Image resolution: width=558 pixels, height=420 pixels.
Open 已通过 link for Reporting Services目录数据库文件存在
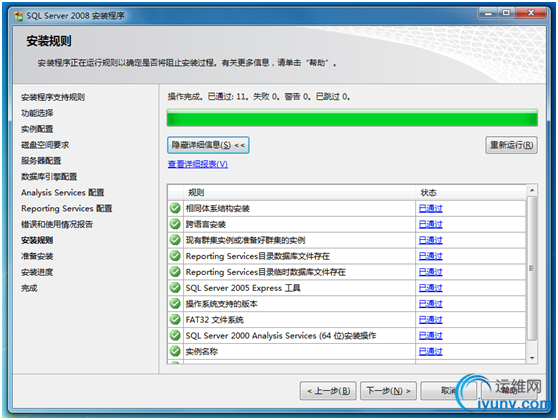click(431, 256)
